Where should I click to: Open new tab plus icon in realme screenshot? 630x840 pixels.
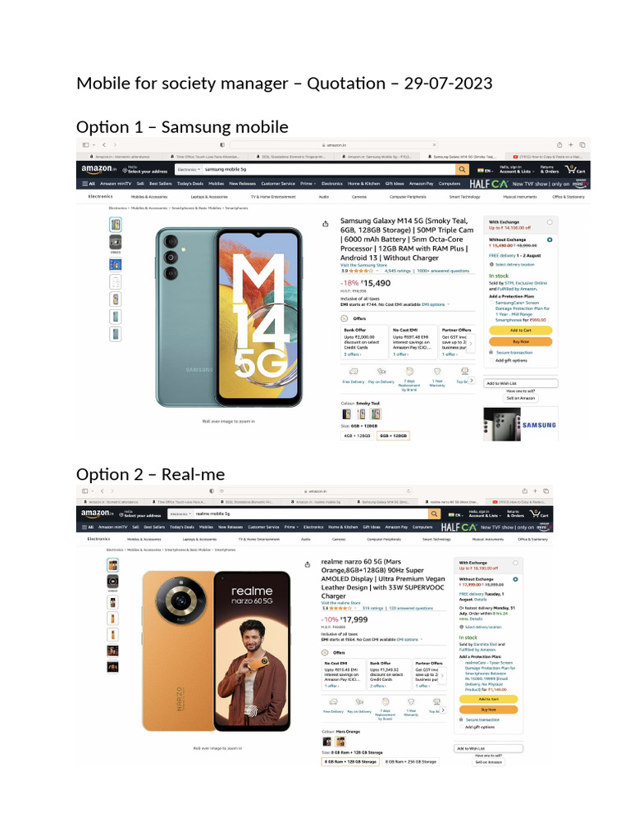(535, 491)
